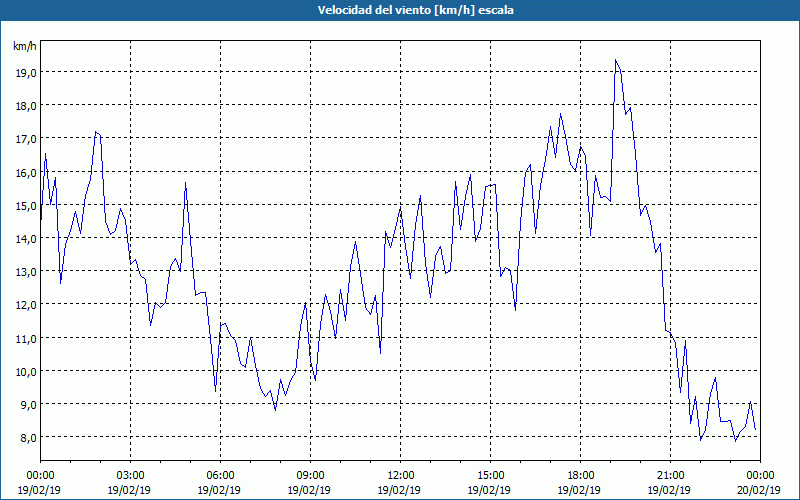Image resolution: width=800 pixels, height=500 pixels.
Task: Click the '18:00' time axis label
Action: click(x=581, y=475)
